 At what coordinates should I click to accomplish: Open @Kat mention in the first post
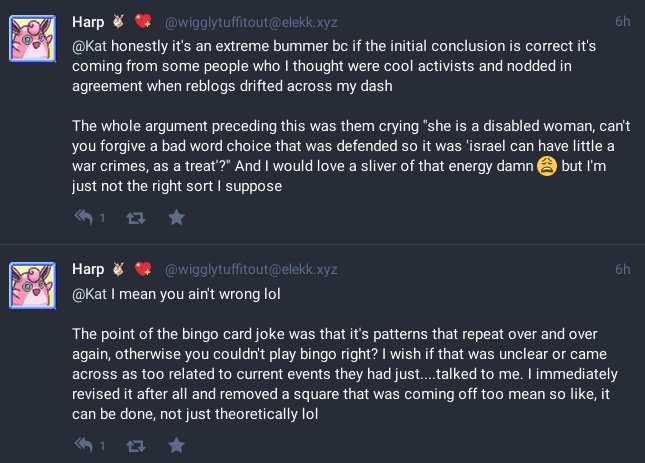tap(89, 46)
